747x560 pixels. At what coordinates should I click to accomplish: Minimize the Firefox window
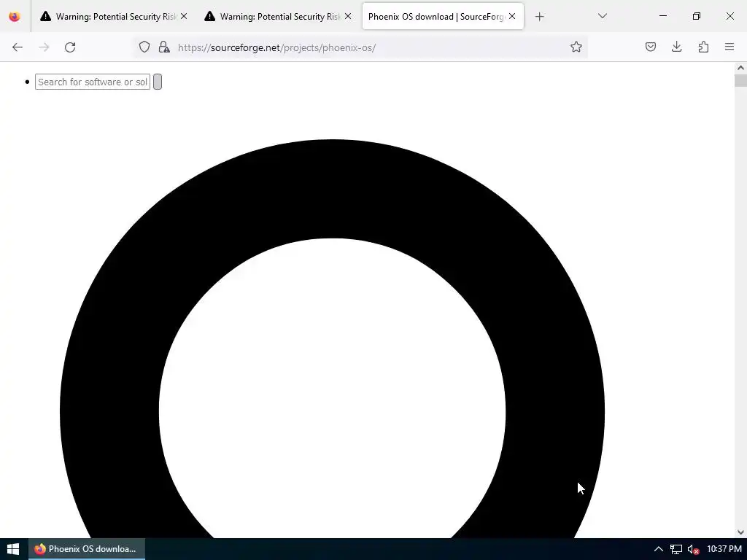662,16
